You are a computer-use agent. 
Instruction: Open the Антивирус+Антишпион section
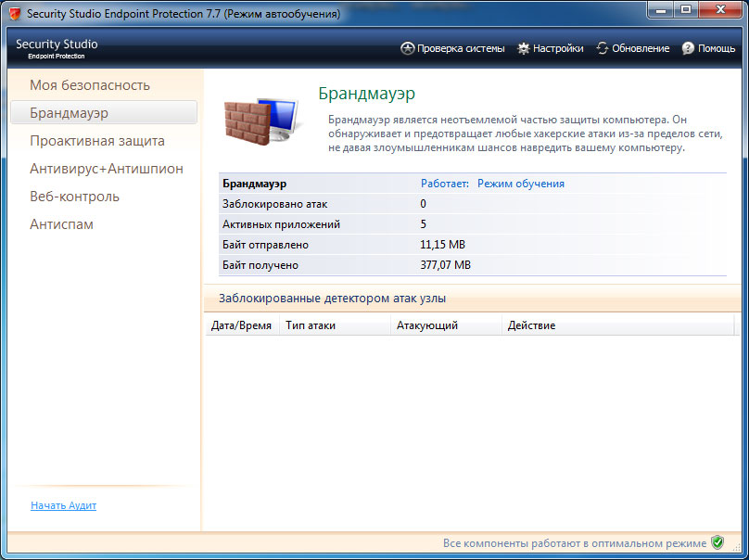(x=105, y=168)
